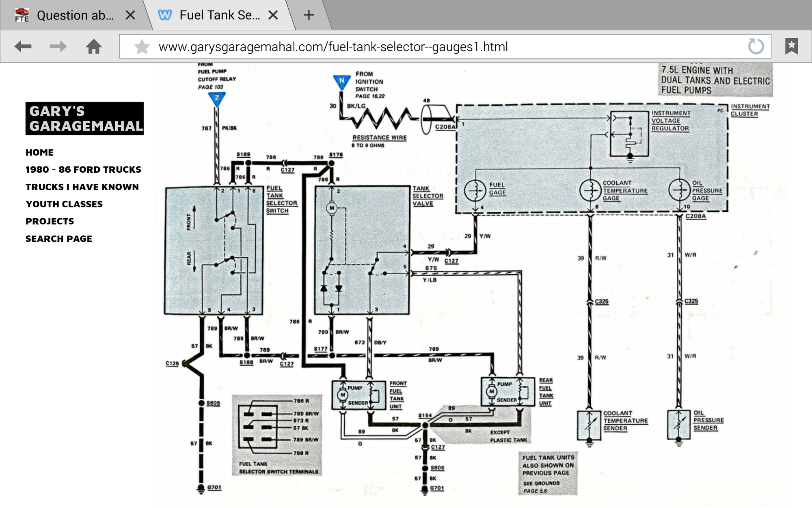This screenshot has height=508, width=812.
Task: Visit TRUCKS I HAVE KNOWN
Action: click(82, 187)
